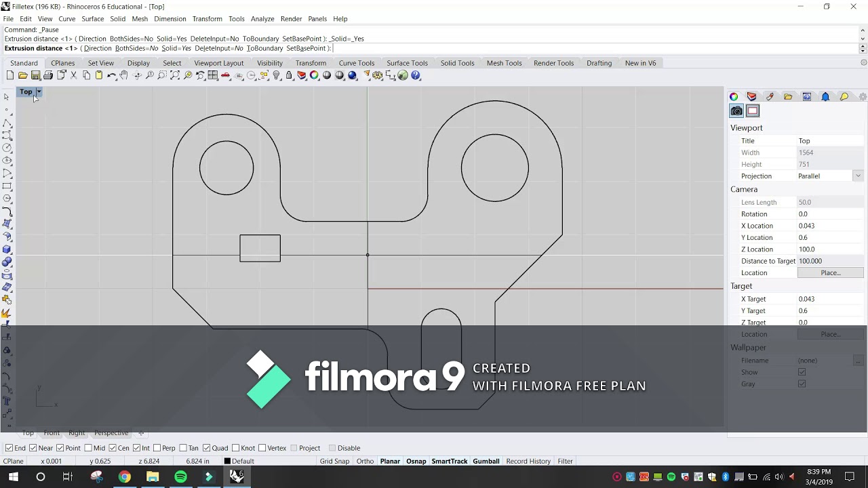868x488 pixels.
Task: Open the Display monitor panel icon
Action: point(807,97)
